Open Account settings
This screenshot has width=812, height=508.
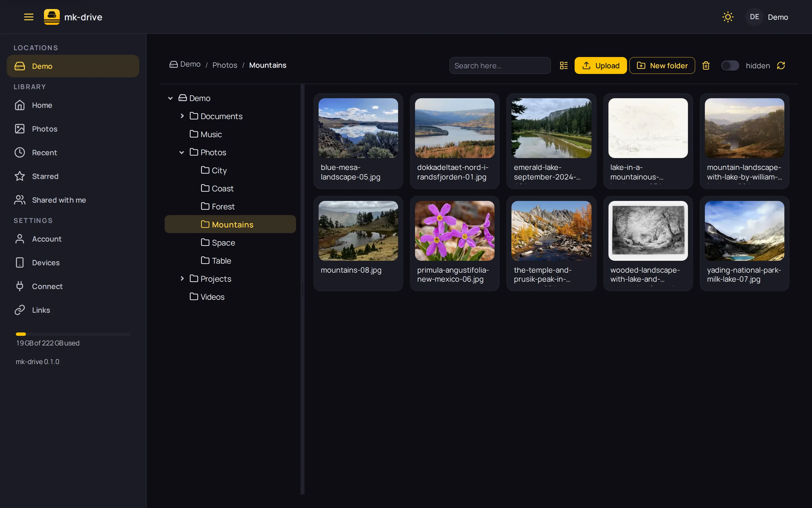pos(73,239)
